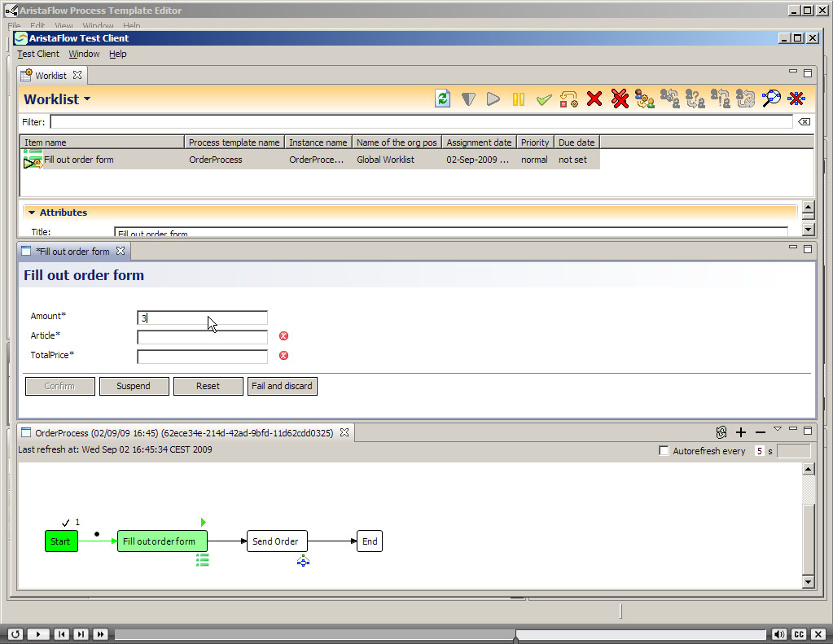Click the green checkmark toolbar icon
The image size is (833, 644).
(x=544, y=99)
